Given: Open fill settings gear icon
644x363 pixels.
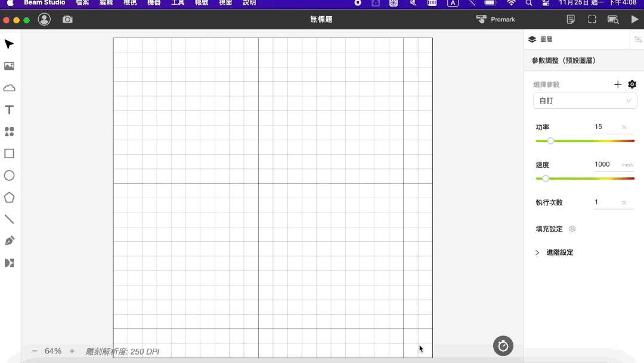Looking at the screenshot, I should coord(572,229).
